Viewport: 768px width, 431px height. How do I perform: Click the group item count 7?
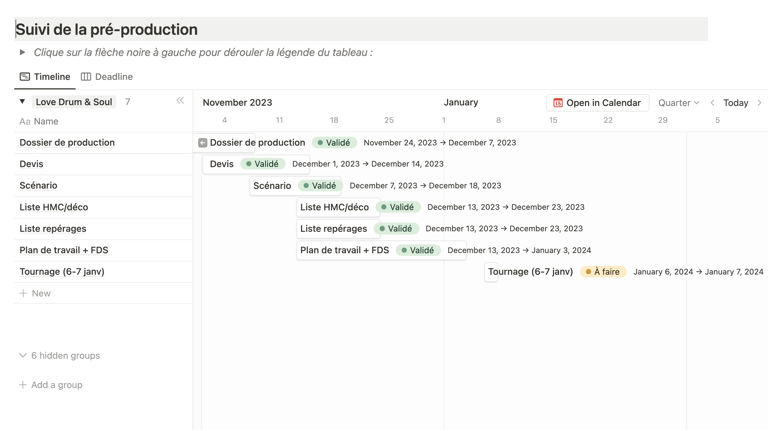[x=127, y=102]
